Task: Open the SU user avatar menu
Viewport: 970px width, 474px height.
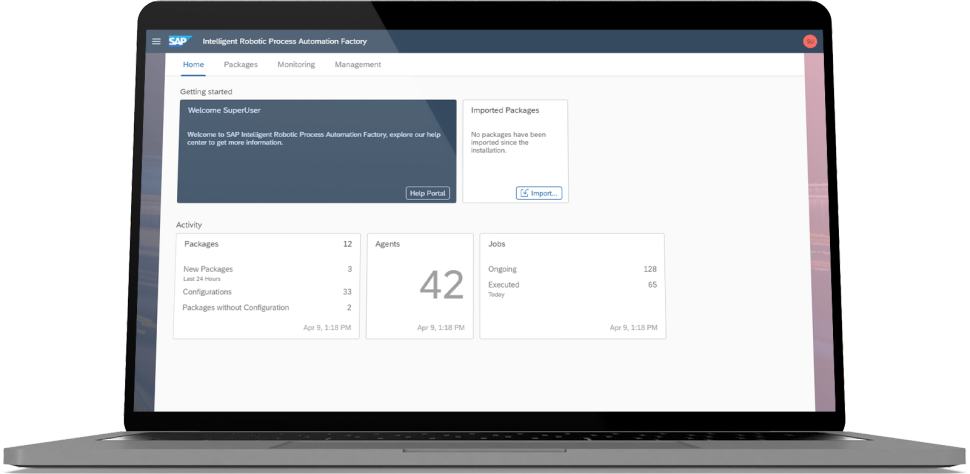Action: (x=810, y=41)
